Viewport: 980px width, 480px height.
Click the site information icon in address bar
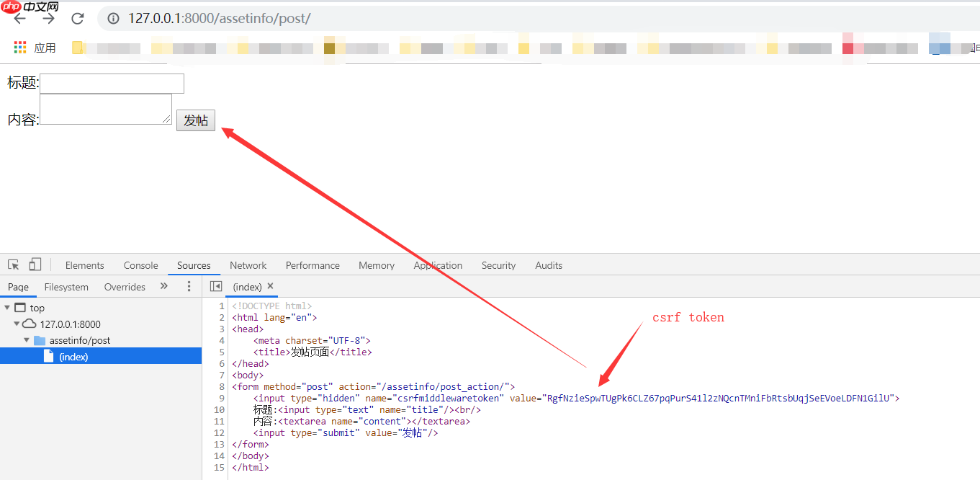pyautogui.click(x=113, y=19)
